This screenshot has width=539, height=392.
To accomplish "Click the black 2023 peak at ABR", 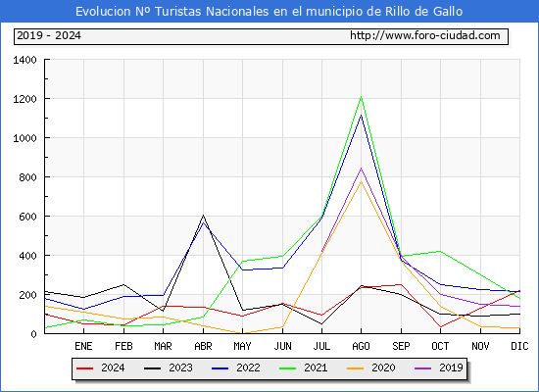I will coord(203,216).
